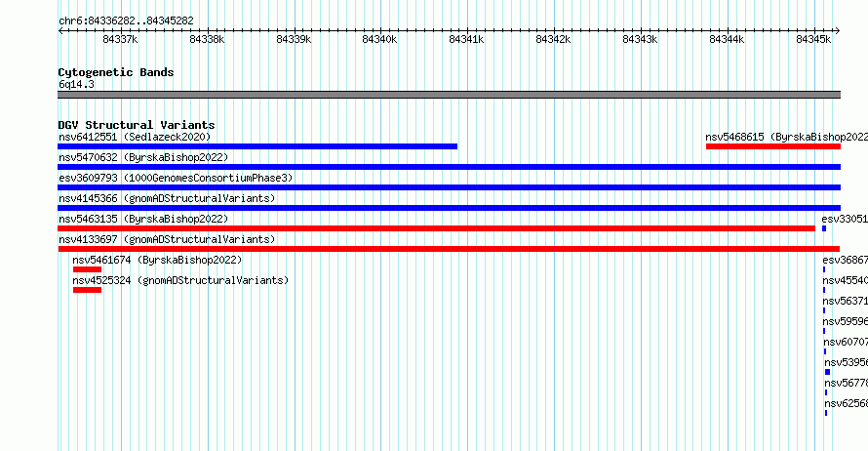Open the DGV Structural Variants track title

point(137,125)
